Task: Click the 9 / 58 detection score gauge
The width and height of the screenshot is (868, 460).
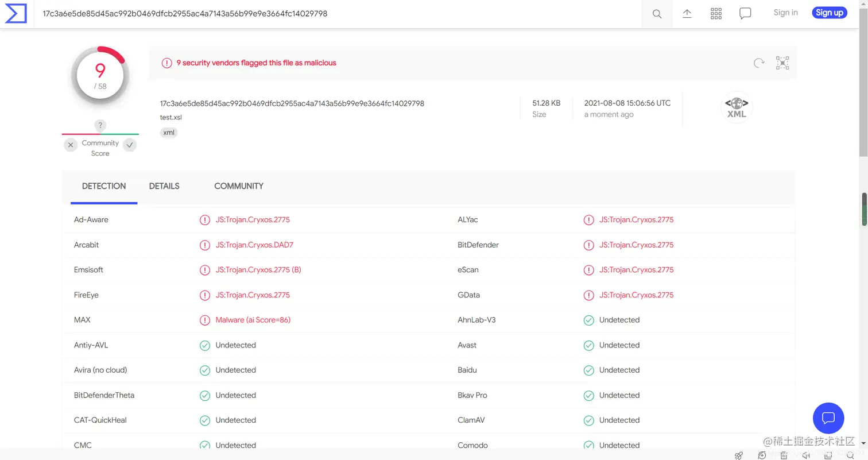Action: tap(100, 76)
